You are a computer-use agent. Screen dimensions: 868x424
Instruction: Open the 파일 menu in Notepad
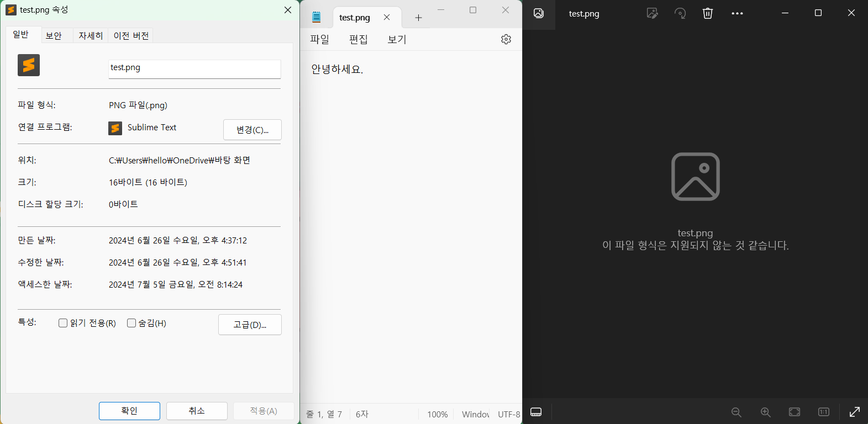[x=319, y=39]
